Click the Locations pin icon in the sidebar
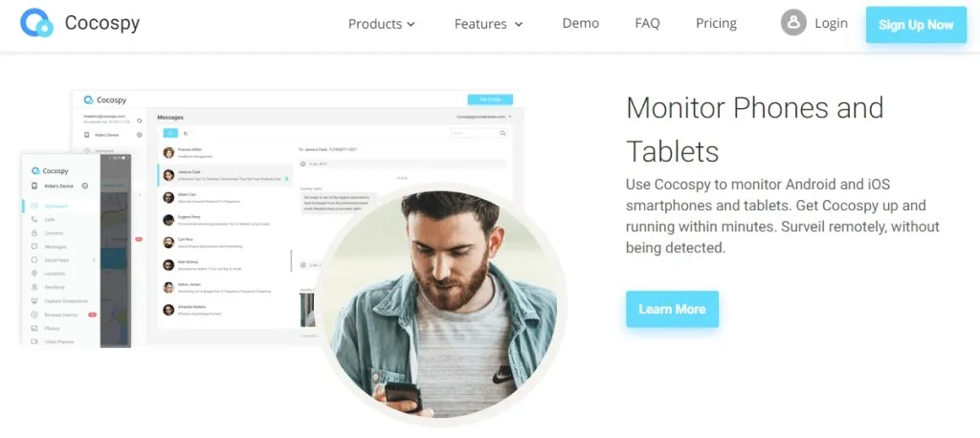The image size is (980, 438). point(34,274)
